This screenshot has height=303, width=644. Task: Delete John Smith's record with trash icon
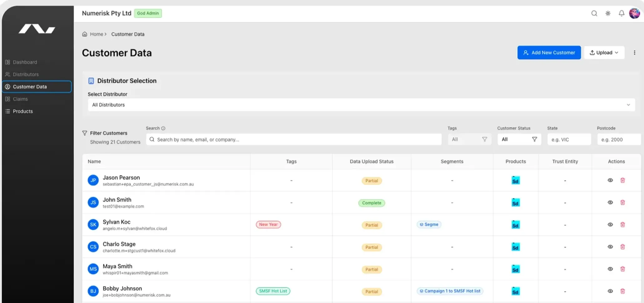pyautogui.click(x=622, y=203)
